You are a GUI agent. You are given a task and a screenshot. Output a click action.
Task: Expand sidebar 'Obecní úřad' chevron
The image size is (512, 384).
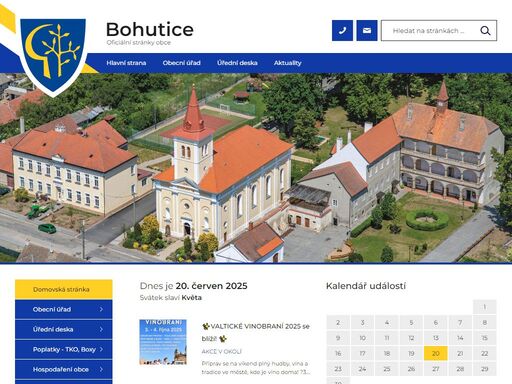coord(101,309)
